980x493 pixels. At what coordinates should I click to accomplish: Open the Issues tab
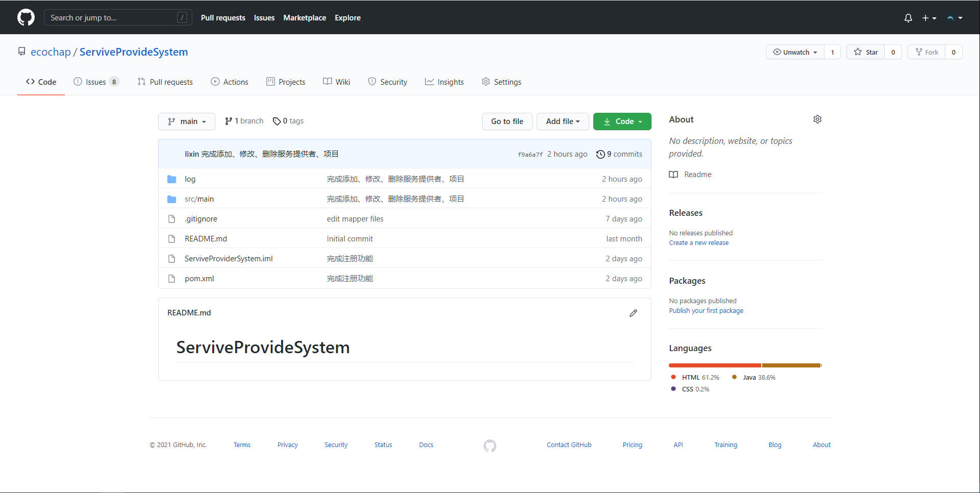pyautogui.click(x=96, y=82)
